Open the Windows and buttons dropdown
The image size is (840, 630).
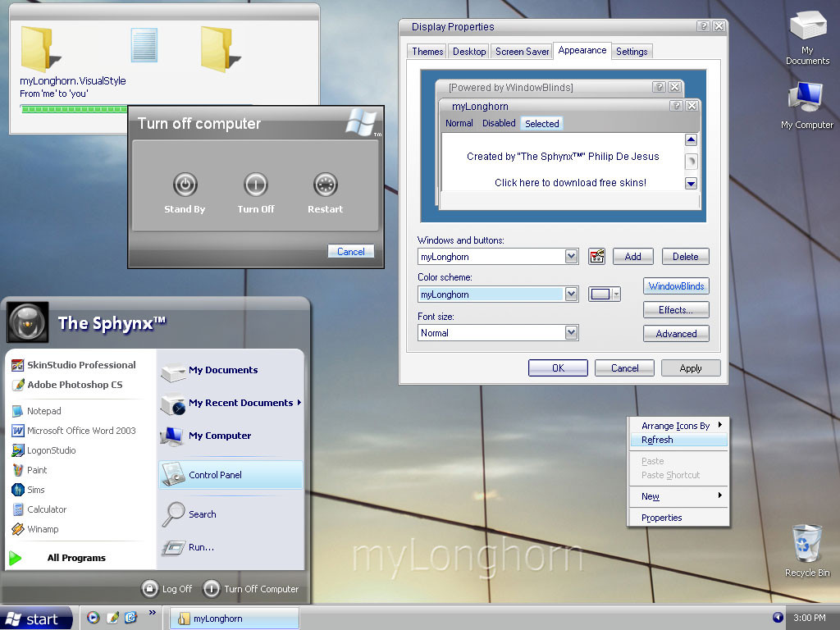(x=571, y=257)
